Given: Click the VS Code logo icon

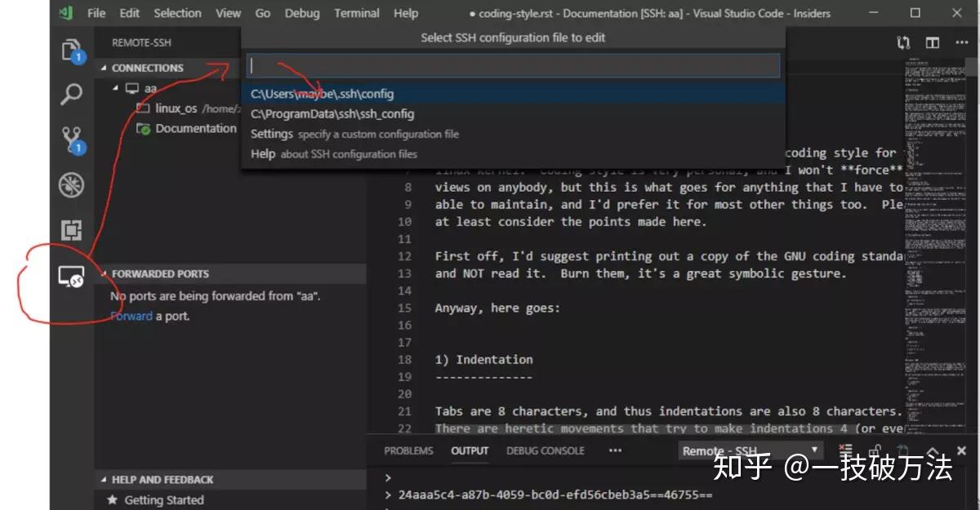Looking at the screenshot, I should tap(65, 12).
